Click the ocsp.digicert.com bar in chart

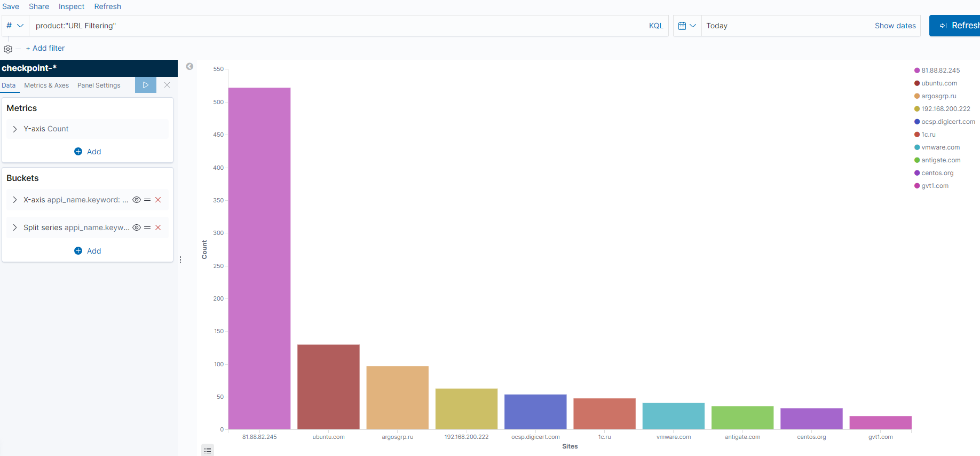(535, 412)
